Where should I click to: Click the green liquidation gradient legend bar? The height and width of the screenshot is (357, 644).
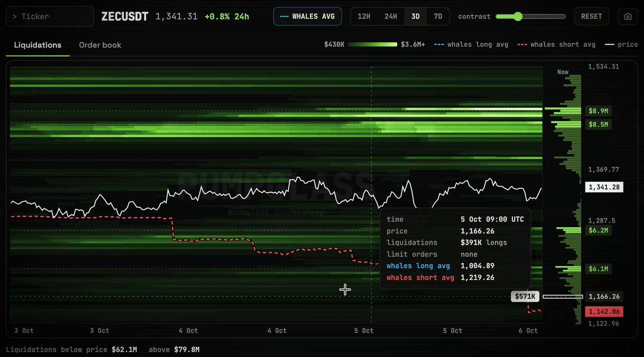point(373,45)
